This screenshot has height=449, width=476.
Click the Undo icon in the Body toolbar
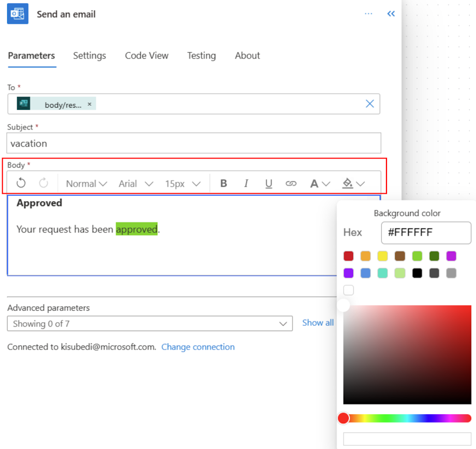click(x=21, y=183)
